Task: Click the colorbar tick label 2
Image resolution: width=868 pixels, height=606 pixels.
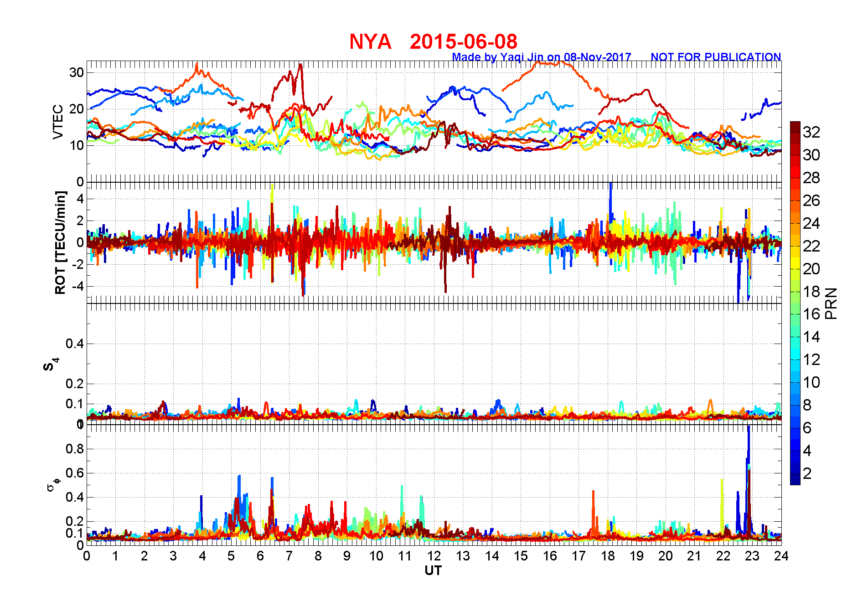Action: pos(807,473)
